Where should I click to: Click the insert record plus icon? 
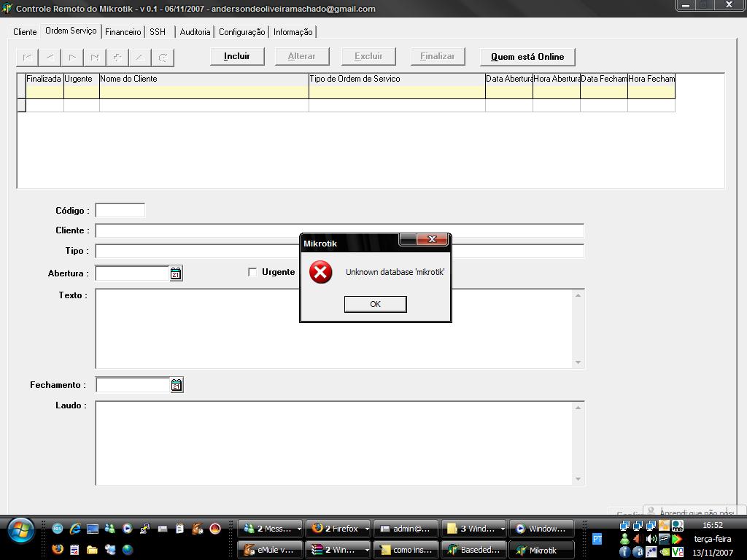coord(117,58)
